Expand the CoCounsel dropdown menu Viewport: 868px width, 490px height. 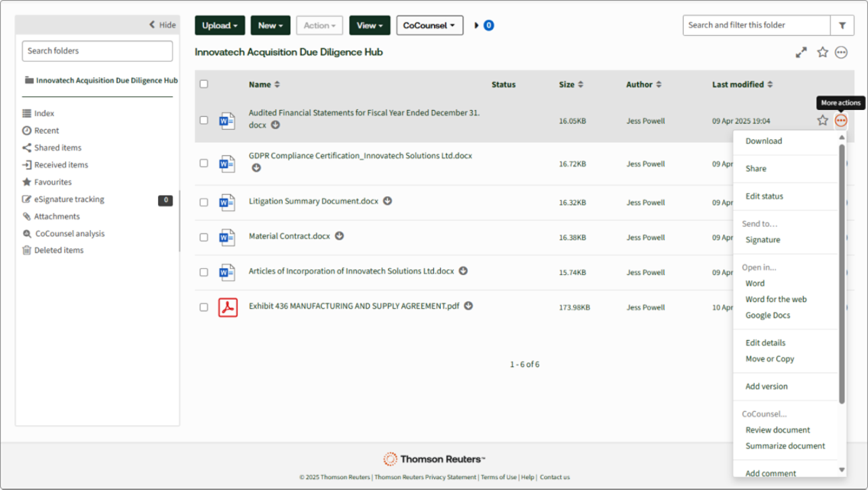(429, 26)
